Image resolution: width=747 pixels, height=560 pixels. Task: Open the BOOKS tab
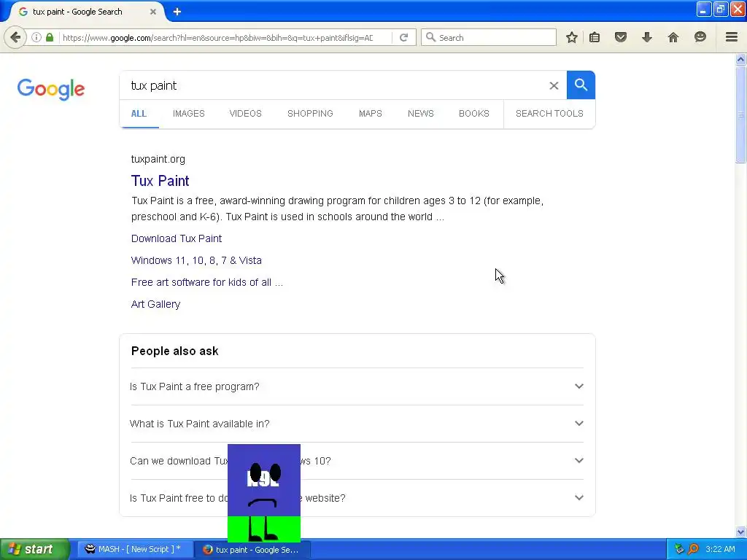point(474,113)
